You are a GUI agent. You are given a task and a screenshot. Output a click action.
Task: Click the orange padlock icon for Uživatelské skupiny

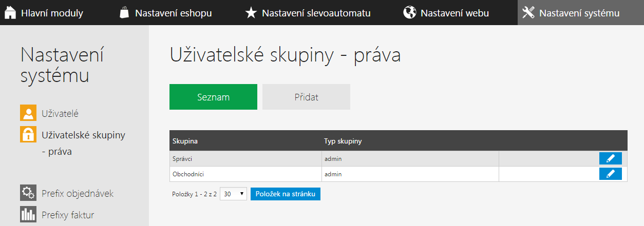tap(28, 134)
